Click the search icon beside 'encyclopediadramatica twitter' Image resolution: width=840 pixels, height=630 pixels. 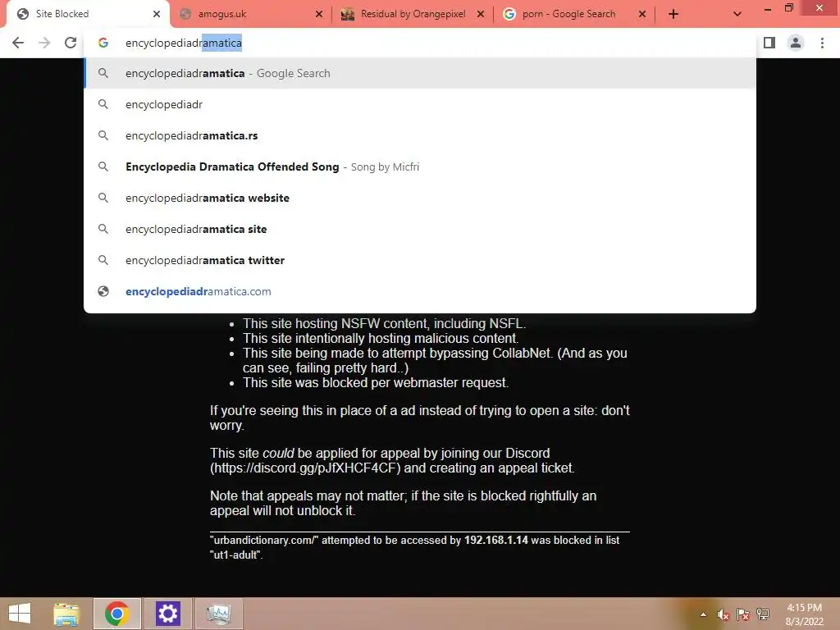(x=103, y=260)
